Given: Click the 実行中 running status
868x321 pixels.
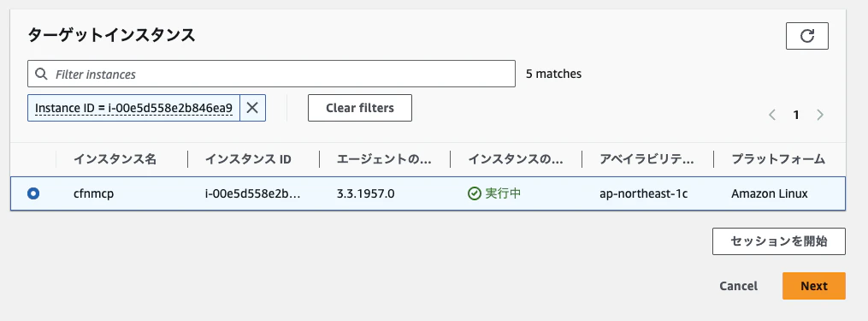Looking at the screenshot, I should pos(503,193).
